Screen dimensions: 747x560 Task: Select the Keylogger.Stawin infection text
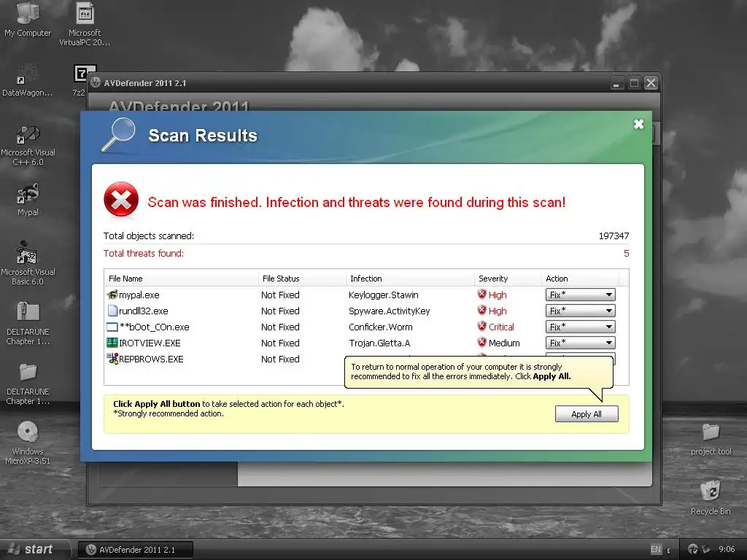click(x=384, y=295)
